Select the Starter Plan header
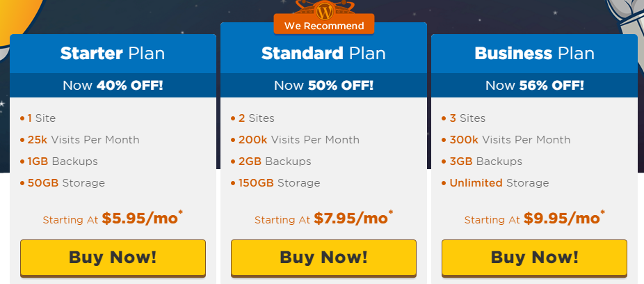 [x=113, y=54]
